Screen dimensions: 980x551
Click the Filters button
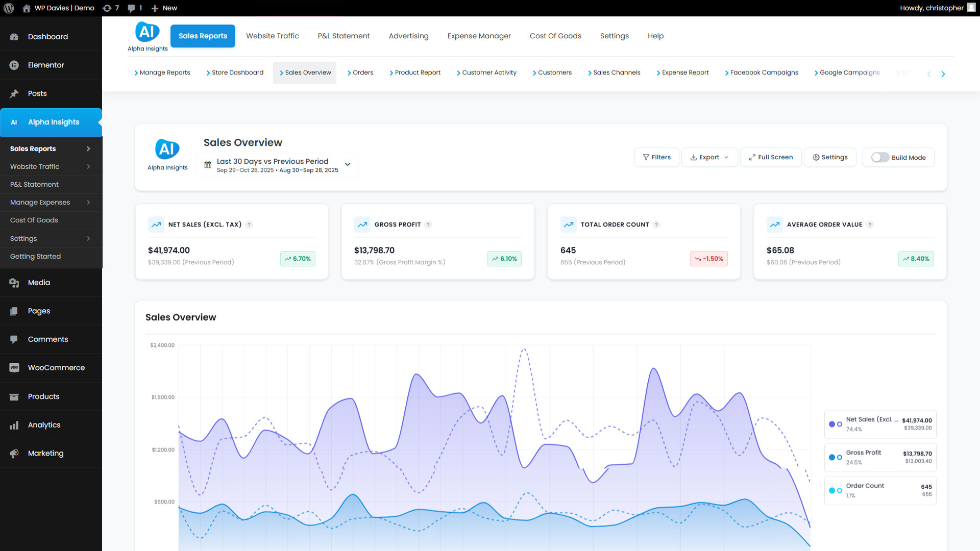pos(656,158)
